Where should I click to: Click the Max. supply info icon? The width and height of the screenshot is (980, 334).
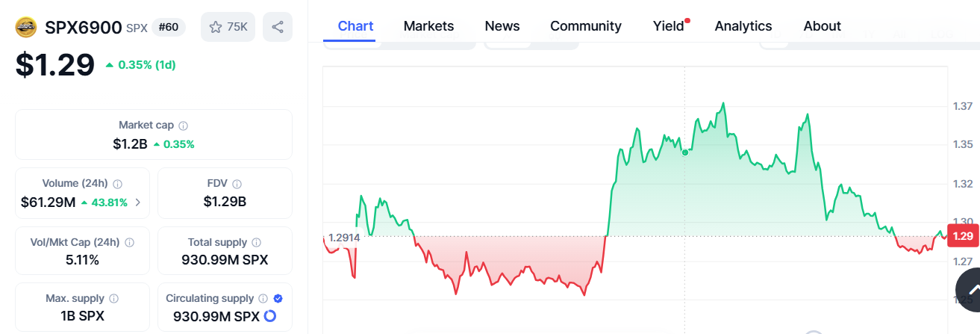tap(113, 299)
